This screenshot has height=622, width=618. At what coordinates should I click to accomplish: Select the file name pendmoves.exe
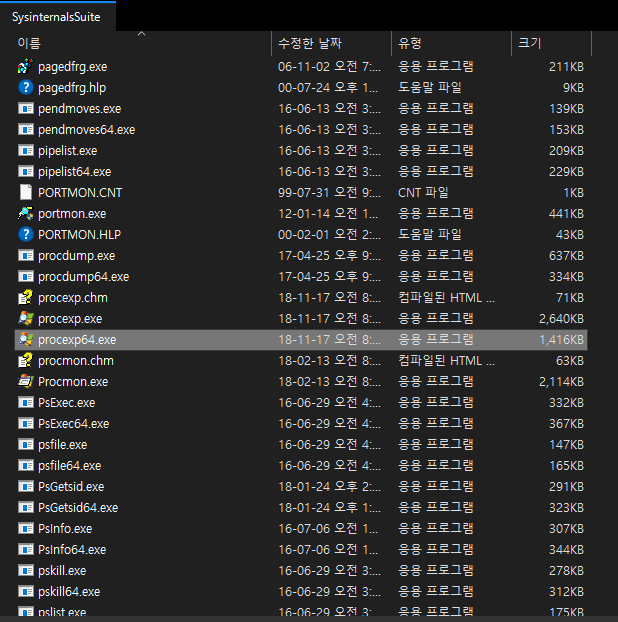[80, 109]
